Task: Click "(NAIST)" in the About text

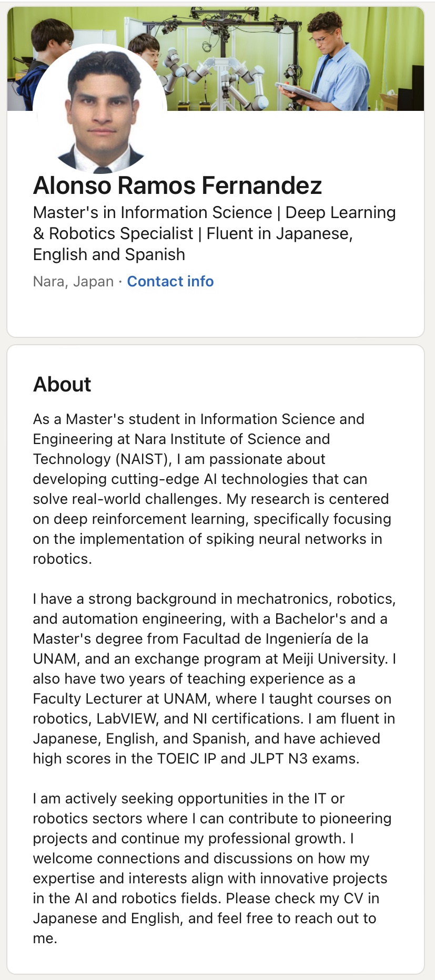Action: (x=144, y=459)
